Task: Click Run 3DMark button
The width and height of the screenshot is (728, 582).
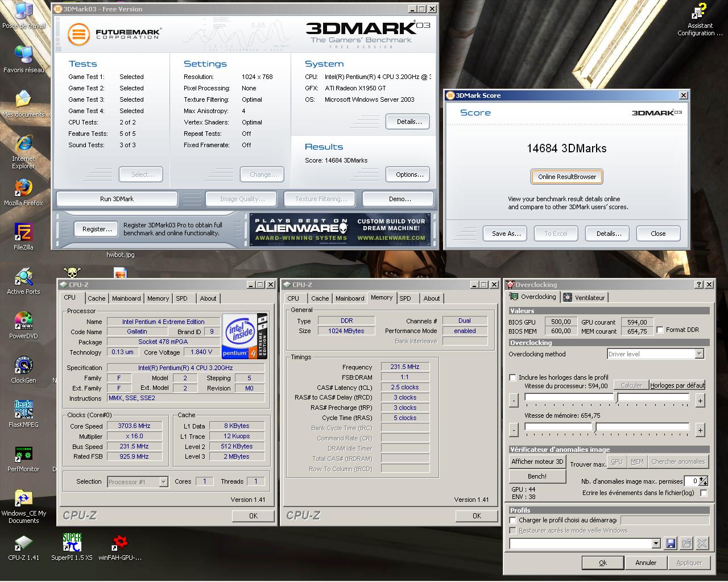Action: point(117,199)
